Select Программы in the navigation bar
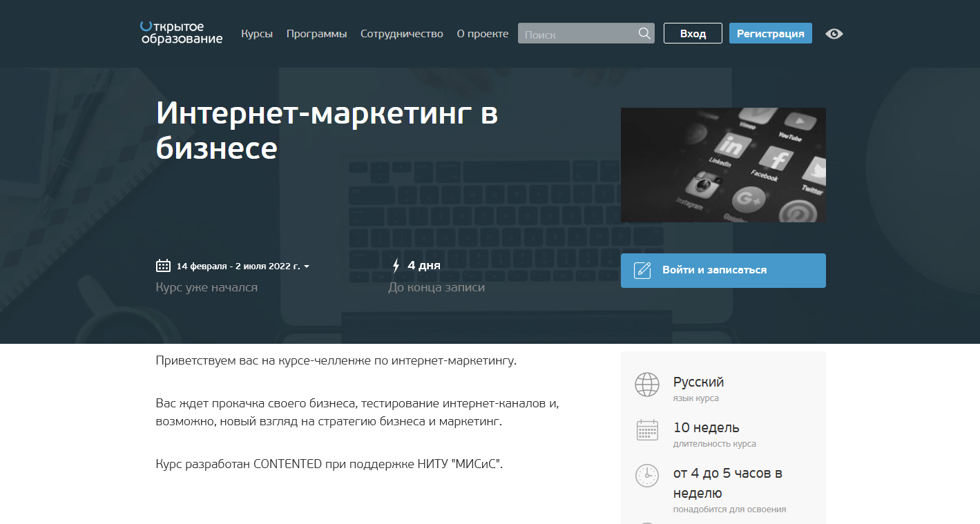This screenshot has height=524, width=980. [x=316, y=32]
